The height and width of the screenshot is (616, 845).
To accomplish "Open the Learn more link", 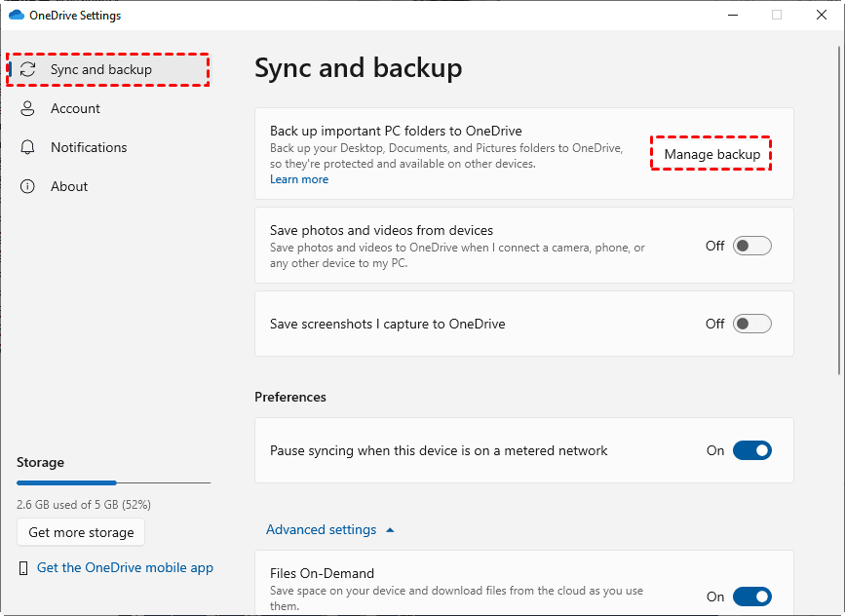I will 299,179.
